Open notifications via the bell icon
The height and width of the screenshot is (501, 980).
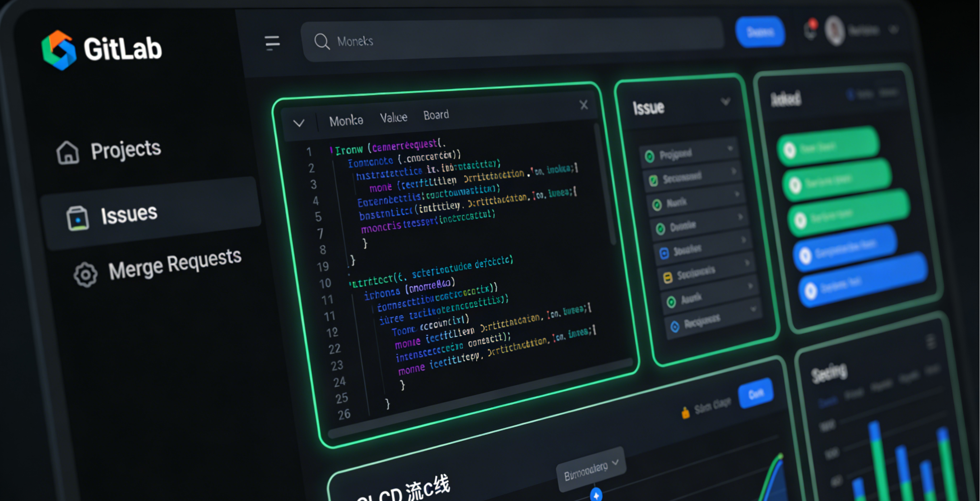(x=811, y=29)
